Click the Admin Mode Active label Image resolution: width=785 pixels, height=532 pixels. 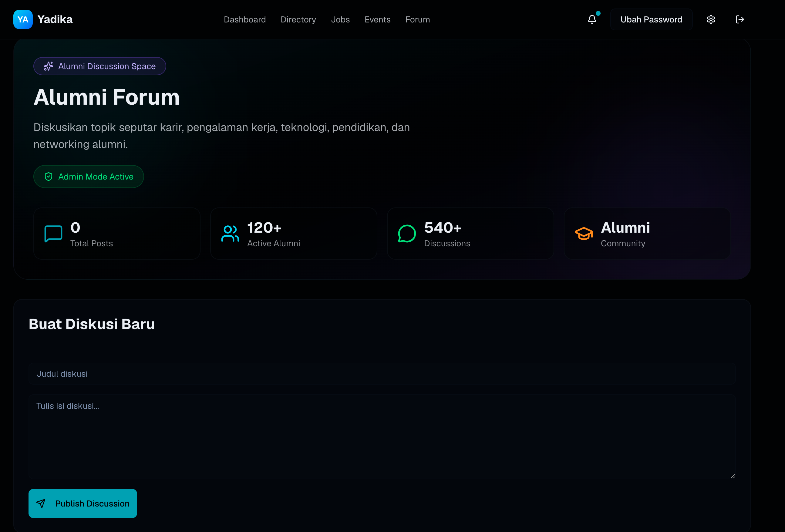[96, 177]
